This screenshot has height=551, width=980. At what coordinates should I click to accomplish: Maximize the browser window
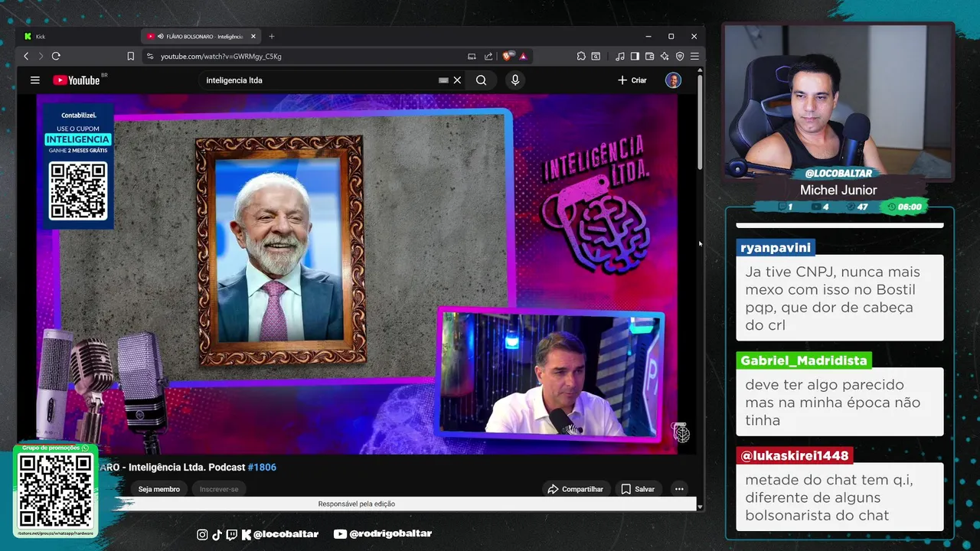pos(671,36)
